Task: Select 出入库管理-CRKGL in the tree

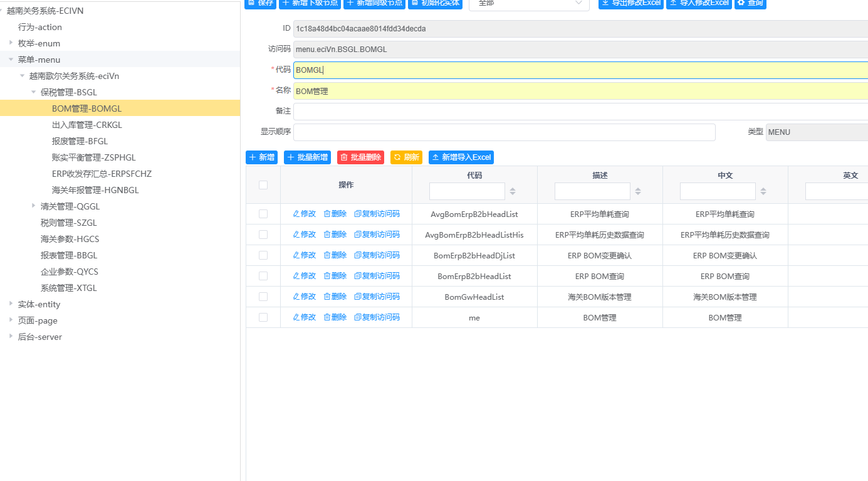Action: pyautogui.click(x=87, y=125)
